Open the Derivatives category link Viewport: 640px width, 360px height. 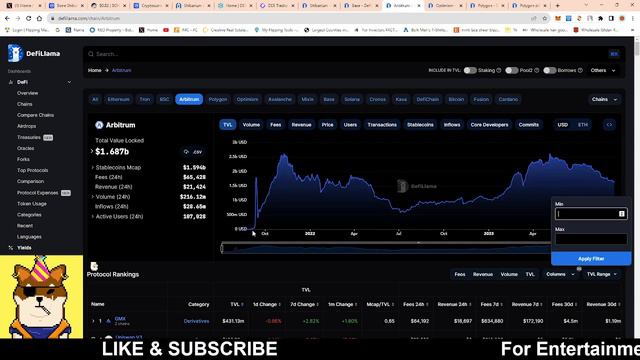pyautogui.click(x=196, y=321)
